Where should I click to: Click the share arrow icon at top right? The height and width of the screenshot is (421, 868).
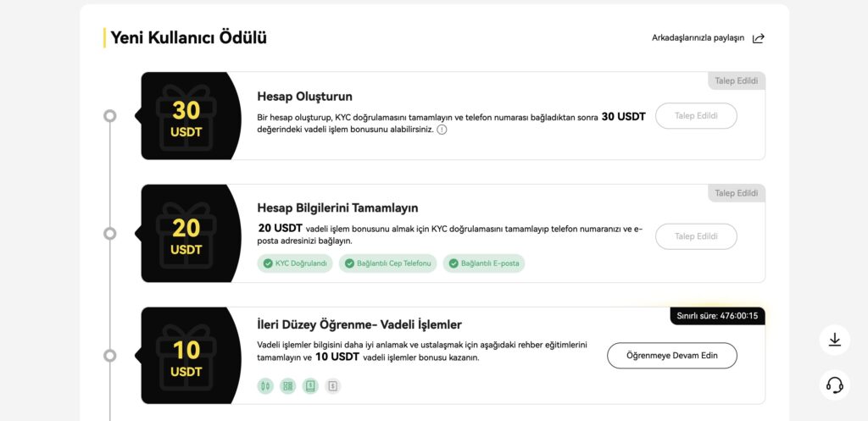(x=759, y=38)
